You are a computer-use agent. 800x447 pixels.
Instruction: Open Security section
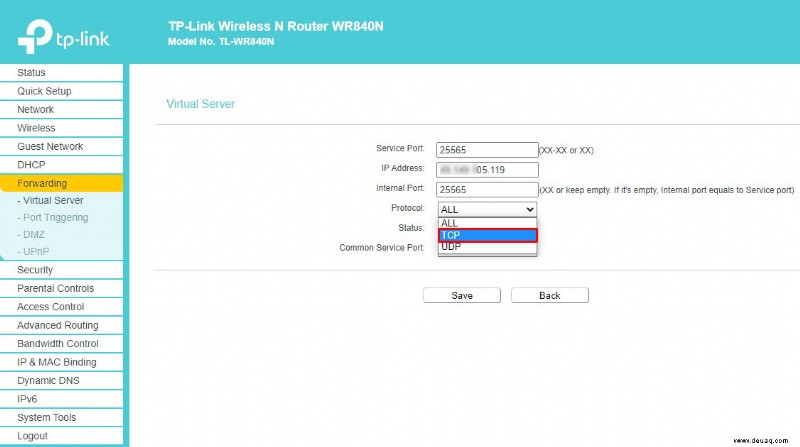click(61, 269)
